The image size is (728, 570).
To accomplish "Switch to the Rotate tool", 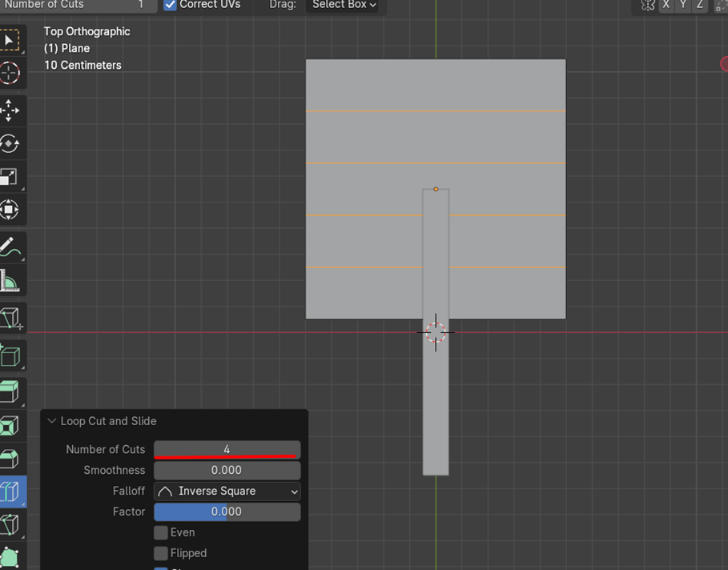I will 10,143.
